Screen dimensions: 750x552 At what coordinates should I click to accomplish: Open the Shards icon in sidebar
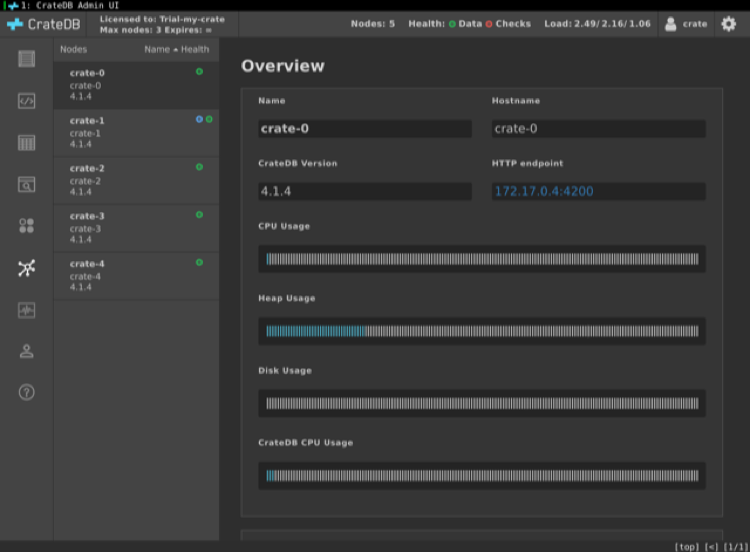coord(27,226)
